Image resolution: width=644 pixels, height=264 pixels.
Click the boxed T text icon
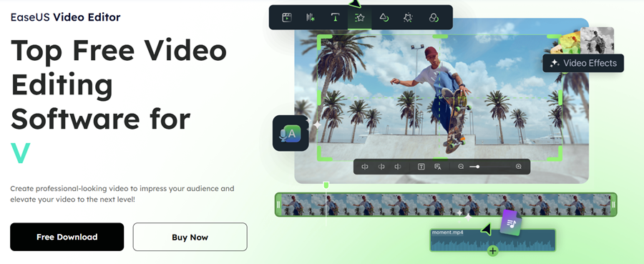pyautogui.click(x=421, y=167)
